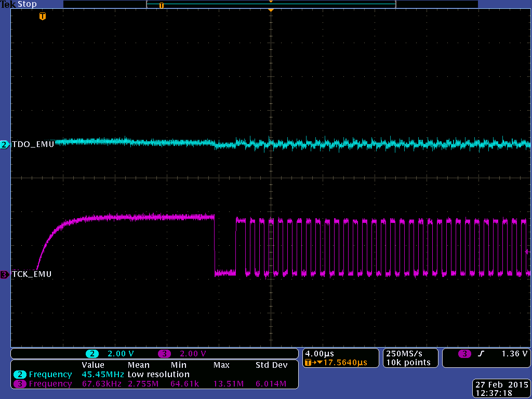Click the 2.755M mean frequency value
532x399 pixels.
pos(143,384)
